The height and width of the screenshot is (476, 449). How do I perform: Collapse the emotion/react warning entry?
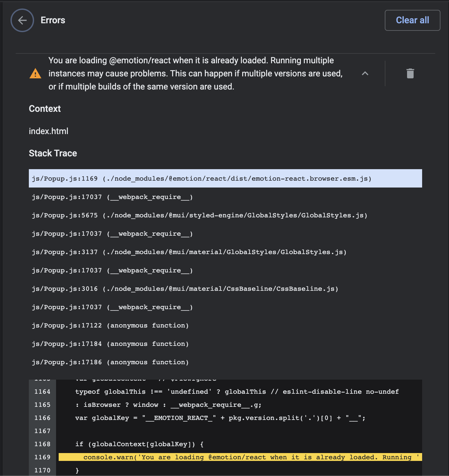click(365, 73)
